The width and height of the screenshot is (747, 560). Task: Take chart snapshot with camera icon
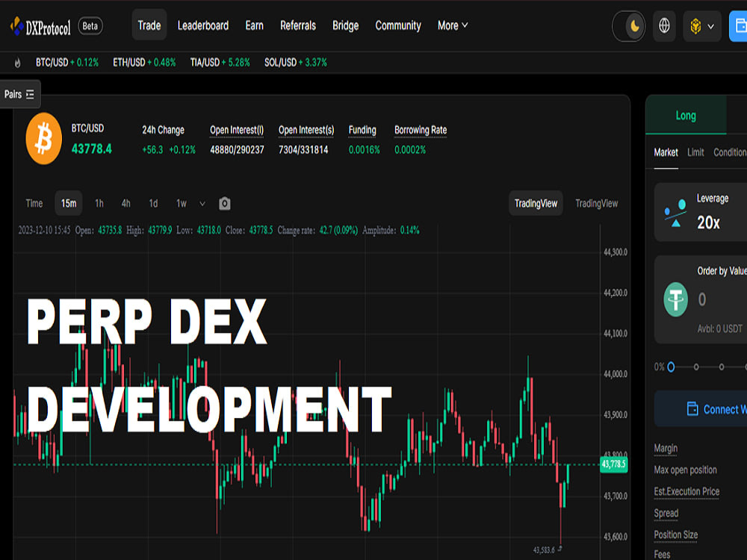tap(224, 204)
